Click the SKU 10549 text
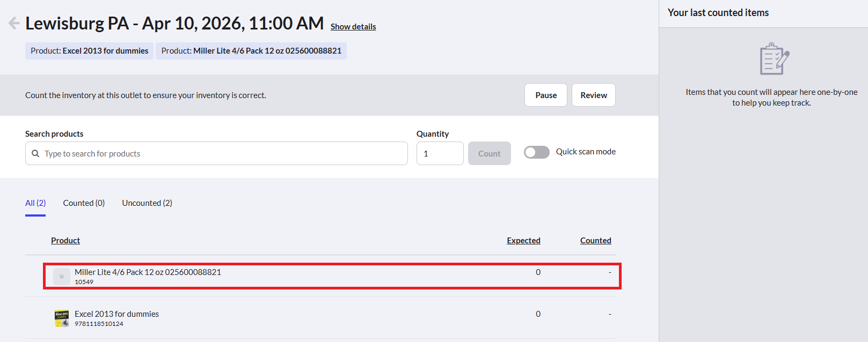 tap(84, 282)
